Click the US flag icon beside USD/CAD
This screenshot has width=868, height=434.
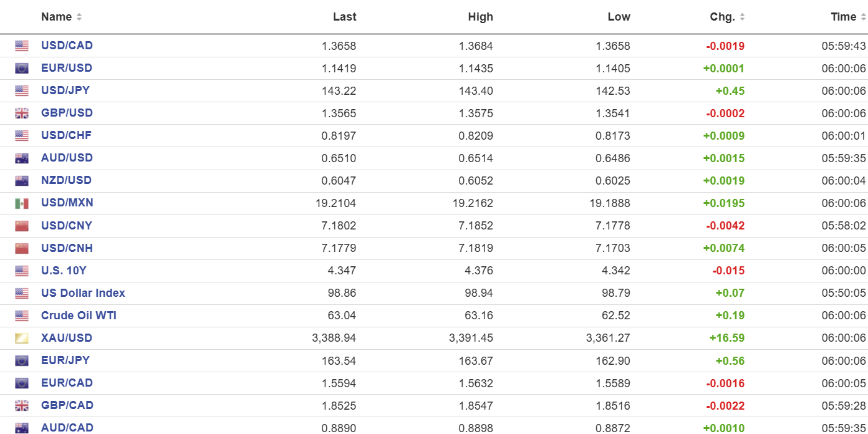[22, 46]
